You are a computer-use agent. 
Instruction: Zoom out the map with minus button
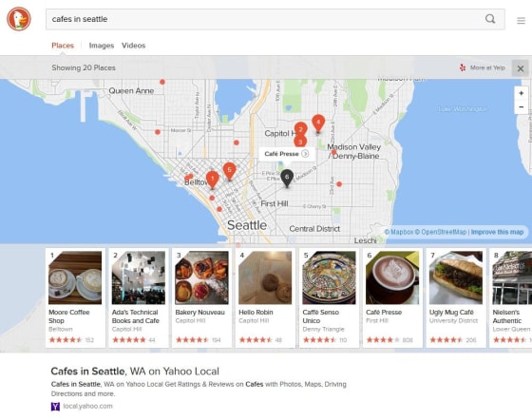click(522, 107)
